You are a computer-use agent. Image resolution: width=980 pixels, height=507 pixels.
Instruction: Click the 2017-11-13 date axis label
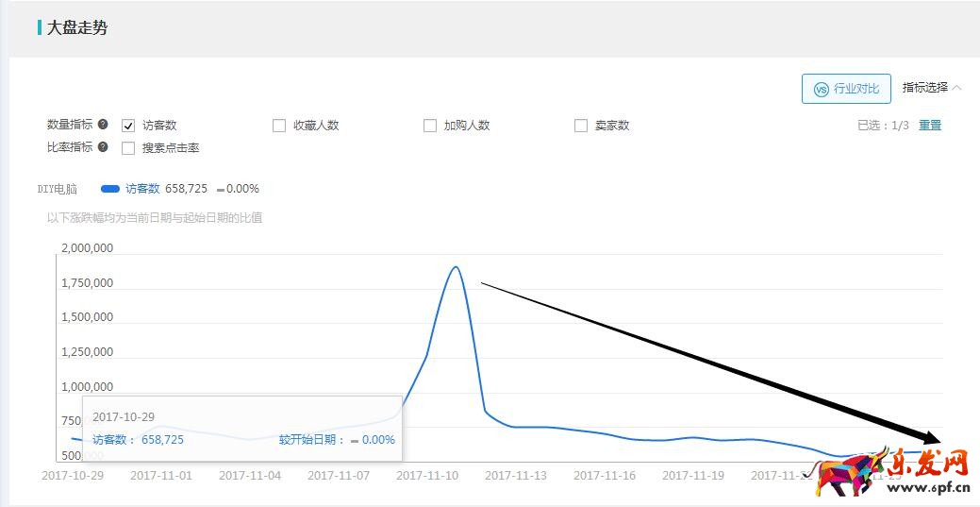click(516, 476)
